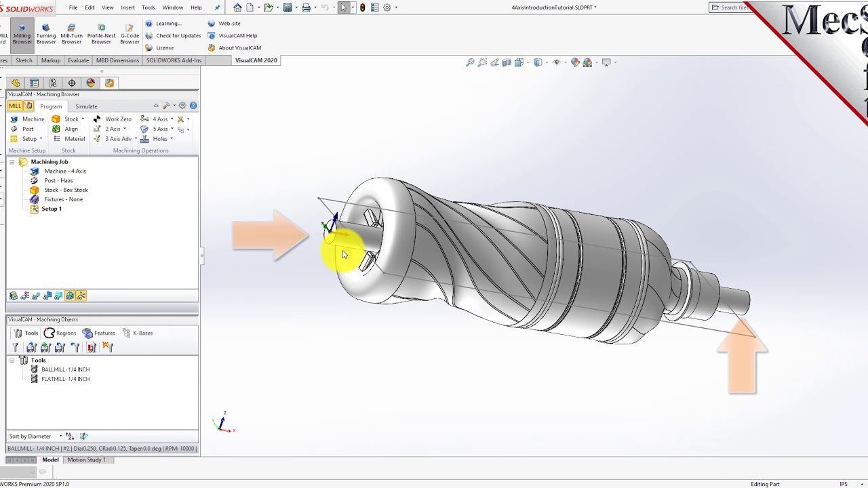The image size is (868, 488).
Task: Open the G-Code Browser
Action: point(130,34)
